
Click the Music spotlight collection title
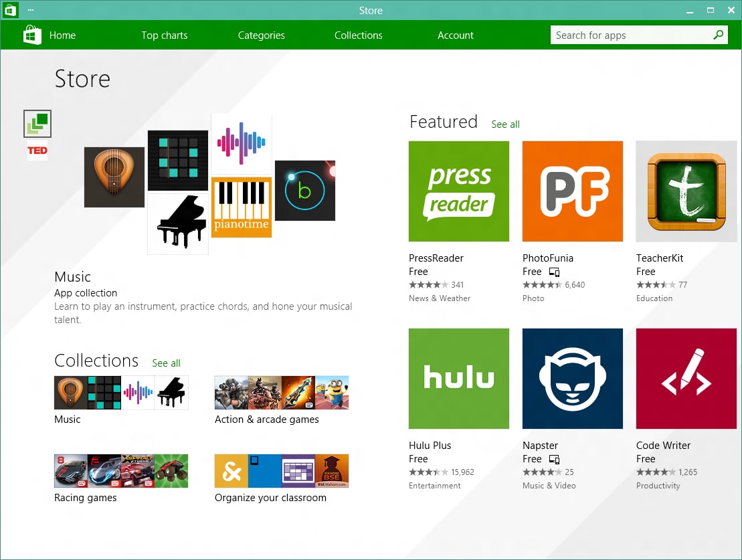coord(72,276)
